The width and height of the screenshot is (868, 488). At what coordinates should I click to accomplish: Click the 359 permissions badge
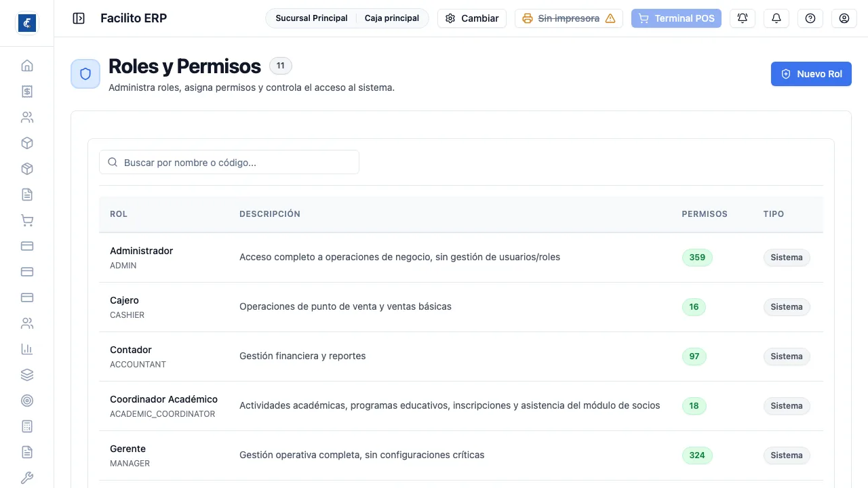tap(697, 258)
